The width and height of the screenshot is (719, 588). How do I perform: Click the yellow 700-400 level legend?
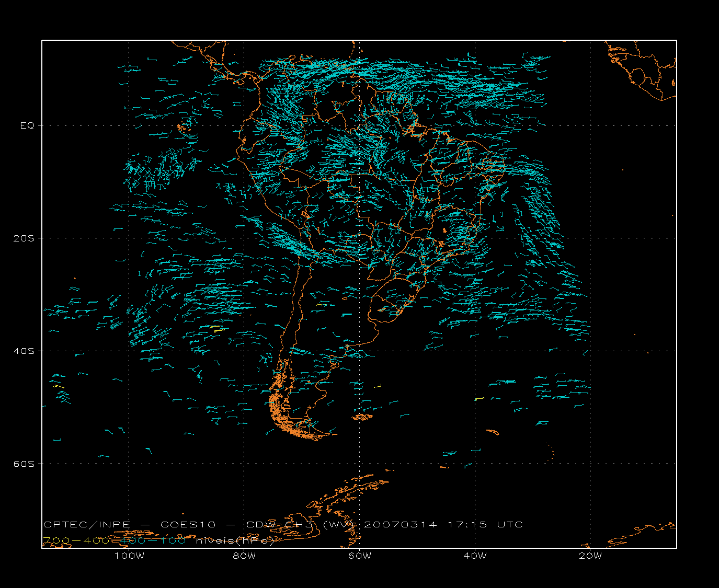76,540
